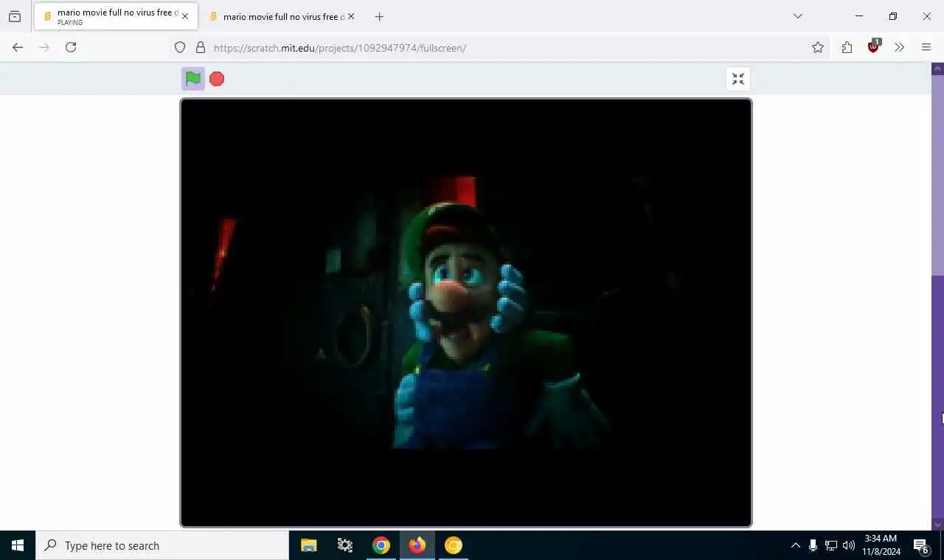Screen dimensions: 944x560
Task: Click the green flag to start project
Action: click(193, 79)
